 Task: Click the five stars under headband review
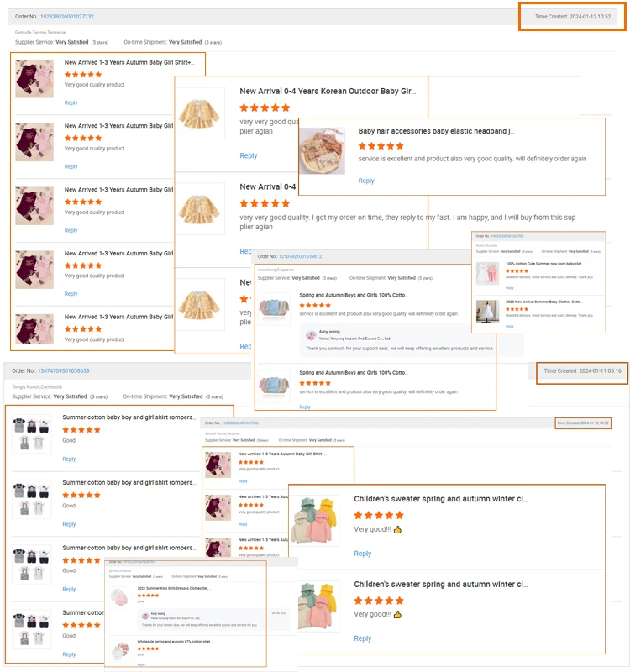click(381, 146)
